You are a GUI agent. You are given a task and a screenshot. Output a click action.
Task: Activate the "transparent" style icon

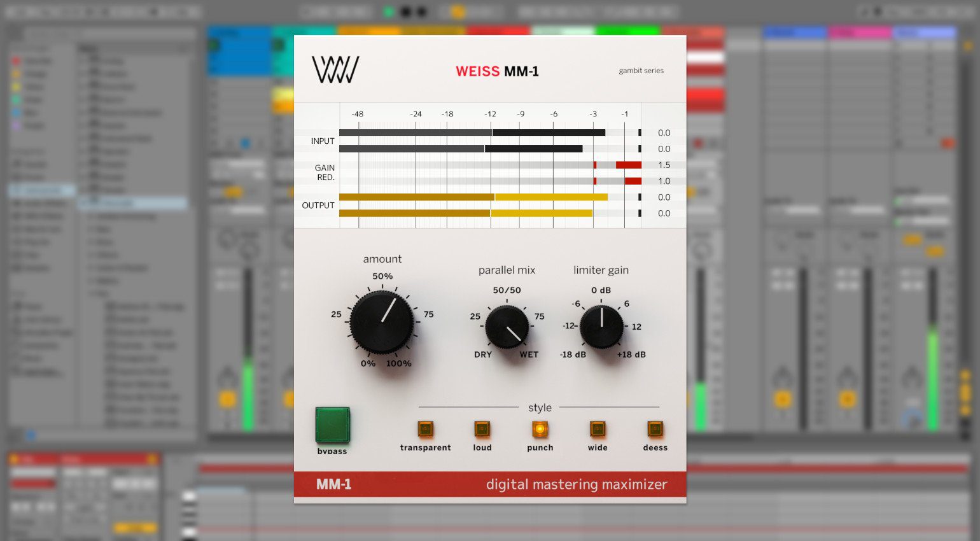coord(425,430)
